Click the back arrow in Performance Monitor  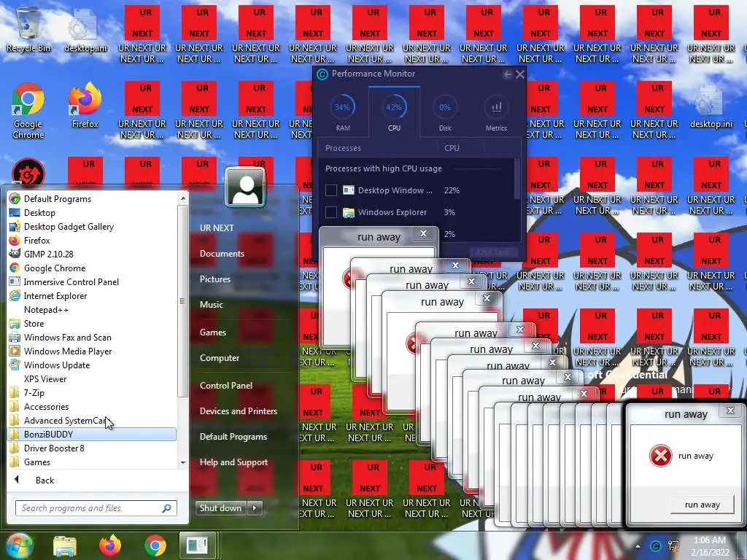tap(508, 74)
